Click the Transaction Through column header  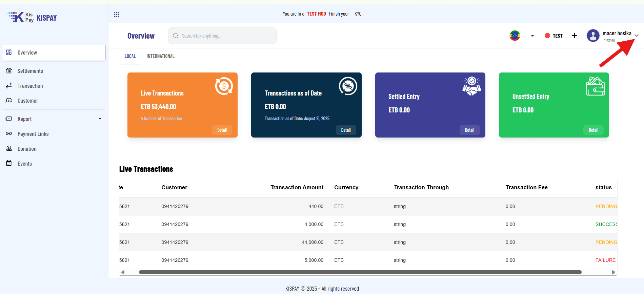click(421, 187)
